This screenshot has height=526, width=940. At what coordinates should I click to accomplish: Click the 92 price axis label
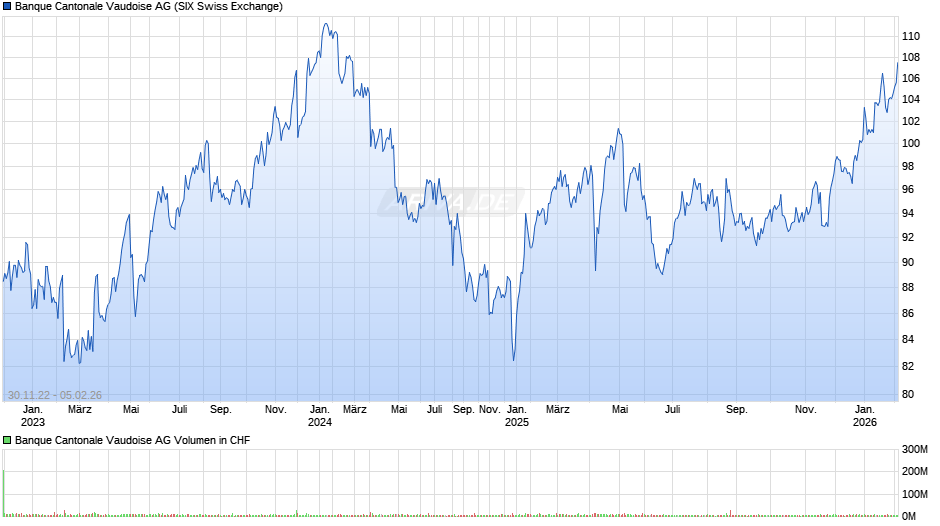[x=908, y=238]
